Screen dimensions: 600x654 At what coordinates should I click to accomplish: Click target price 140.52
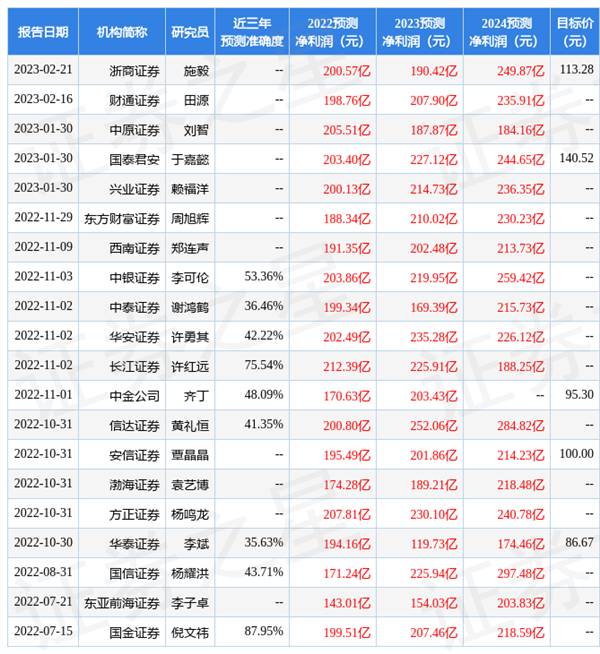[576, 158]
